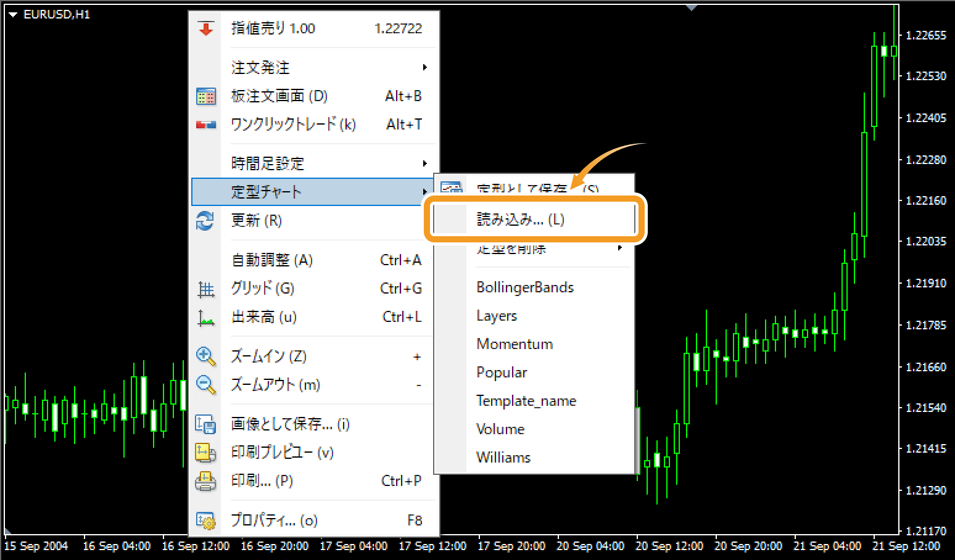Click 21 Sep 12:00 on time axis
The image size is (955, 560).
[x=906, y=546]
